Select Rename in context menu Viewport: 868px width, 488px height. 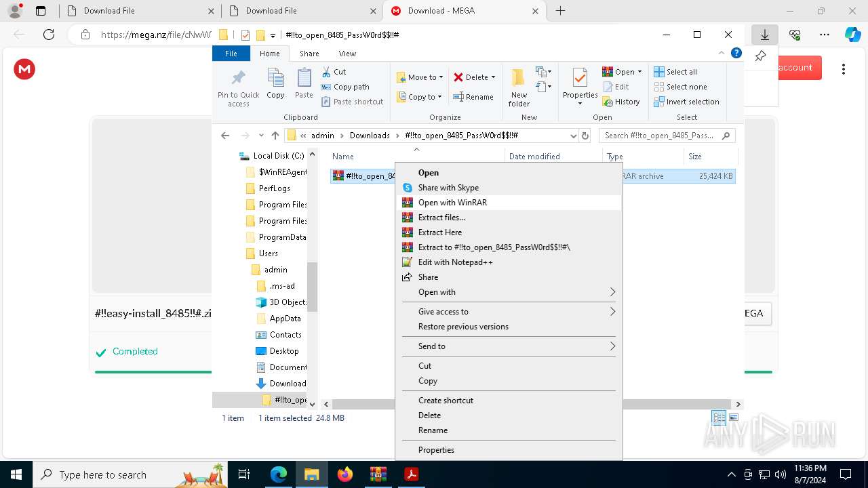[509, 430]
